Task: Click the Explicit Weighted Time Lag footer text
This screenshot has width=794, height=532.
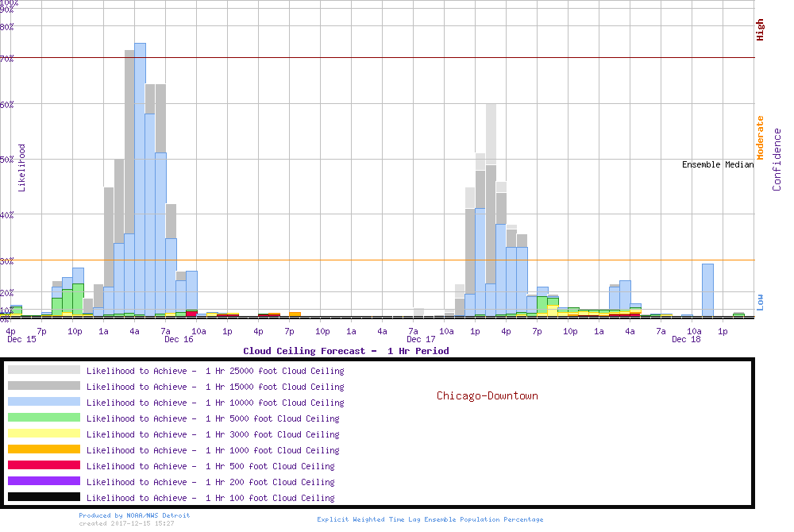Action: click(x=430, y=519)
